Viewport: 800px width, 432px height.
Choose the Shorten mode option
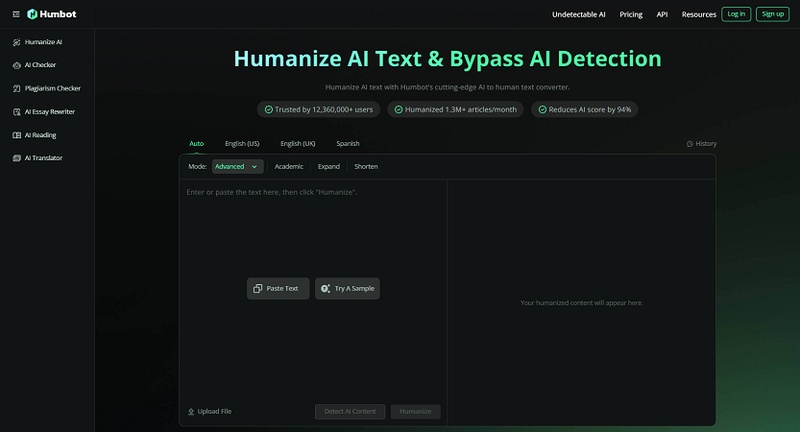click(x=366, y=167)
